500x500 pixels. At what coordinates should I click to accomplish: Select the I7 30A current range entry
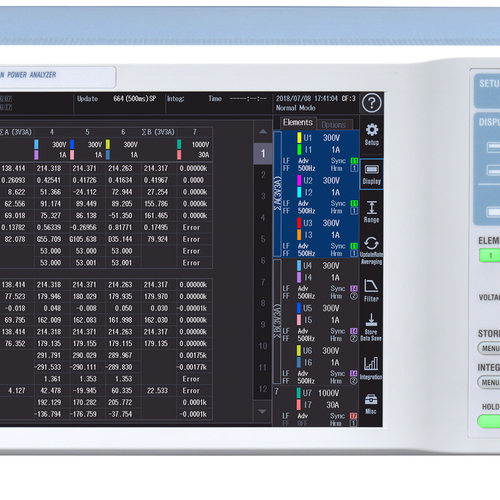(x=318, y=405)
